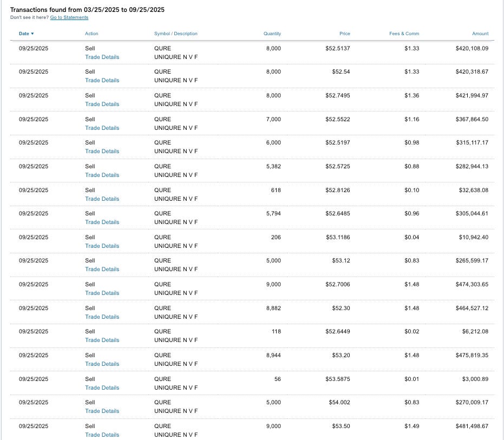Open Trade Details for the $421,994.97 sale
Screen dimensions: 504x440
102,104
